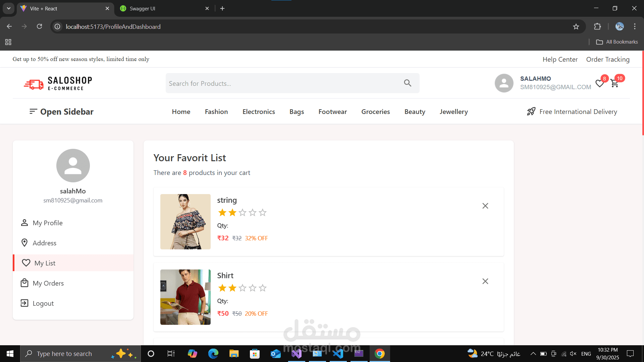
Task: Open Sidebar toggle in navigation
Action: pos(61,112)
